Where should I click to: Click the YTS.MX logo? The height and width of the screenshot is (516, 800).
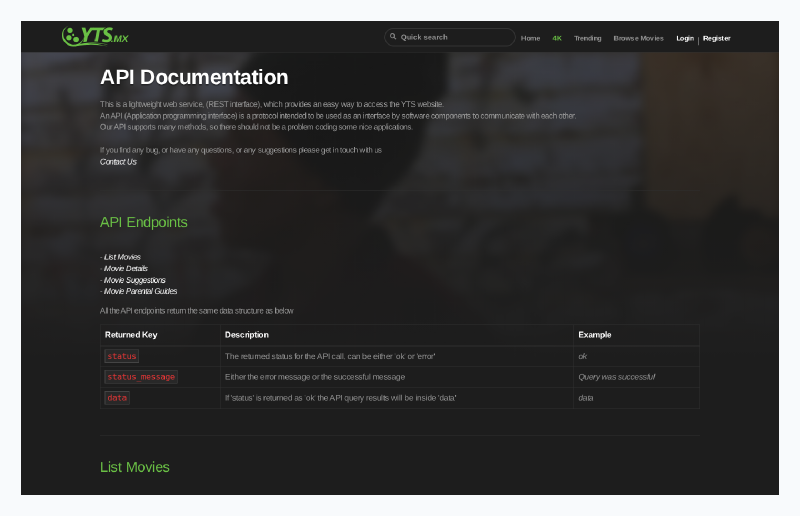tap(95, 37)
